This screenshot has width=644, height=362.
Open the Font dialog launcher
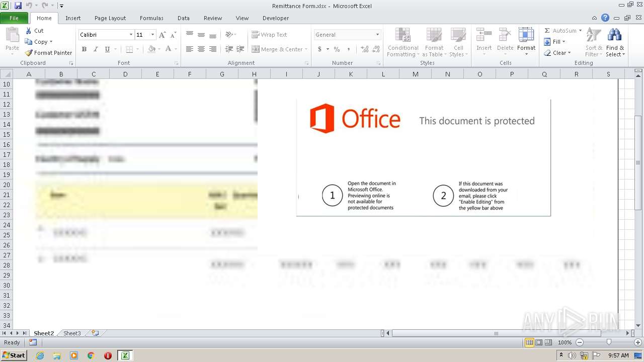176,63
